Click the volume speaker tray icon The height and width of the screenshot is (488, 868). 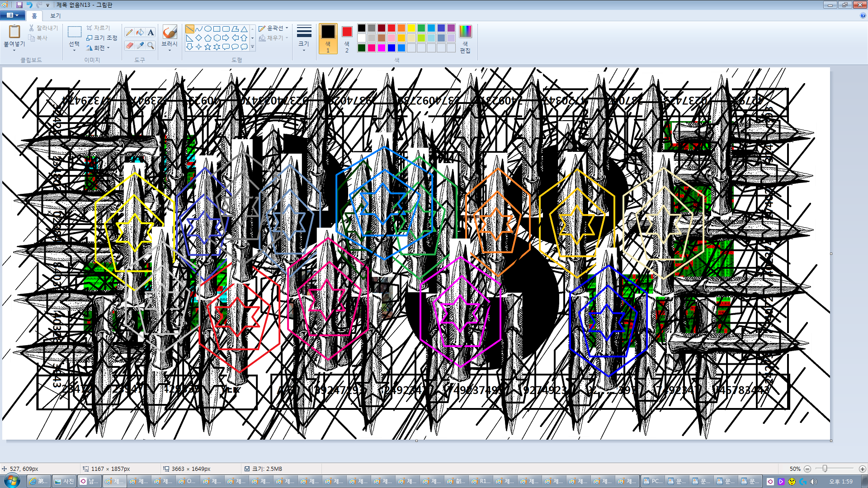coord(814,482)
